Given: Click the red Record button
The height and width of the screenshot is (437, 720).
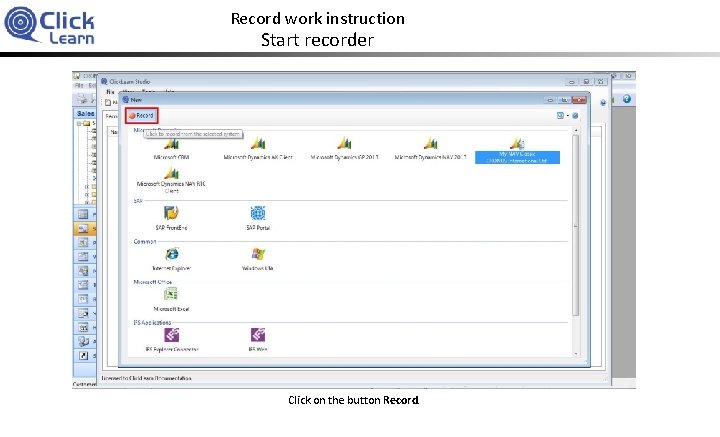Looking at the screenshot, I should [x=142, y=116].
